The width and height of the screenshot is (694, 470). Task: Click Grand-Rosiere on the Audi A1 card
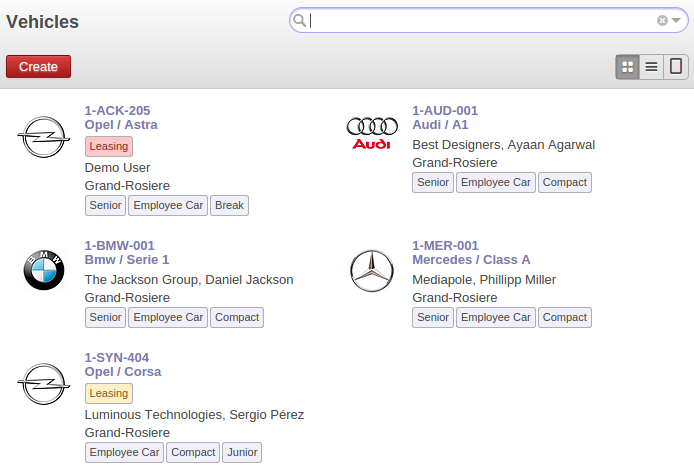pyautogui.click(x=455, y=163)
